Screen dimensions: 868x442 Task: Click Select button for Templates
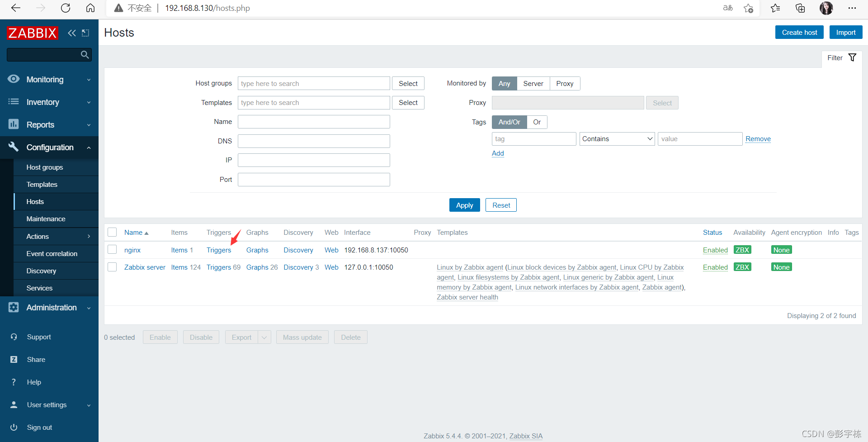click(x=408, y=103)
